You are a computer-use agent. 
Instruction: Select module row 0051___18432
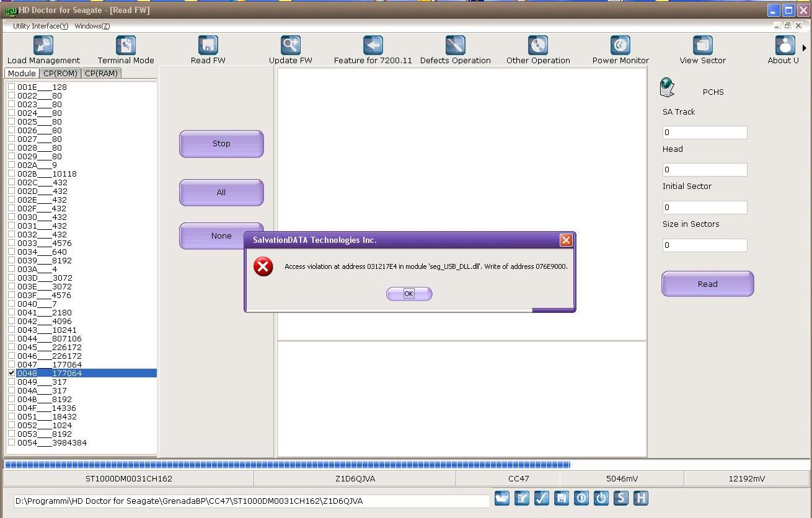pos(47,416)
